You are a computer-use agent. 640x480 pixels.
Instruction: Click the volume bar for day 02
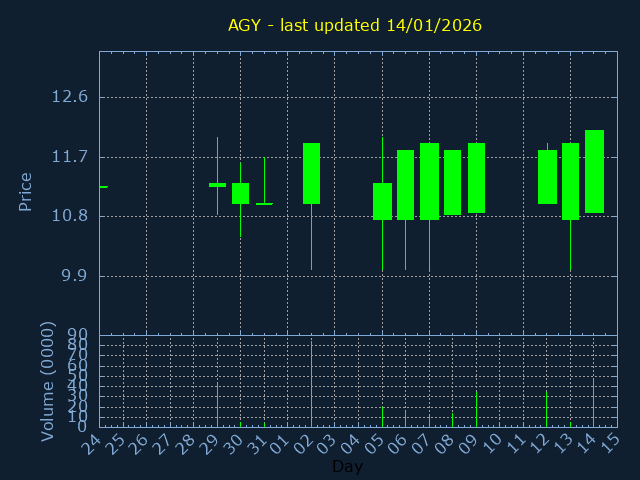pyautogui.click(x=311, y=385)
